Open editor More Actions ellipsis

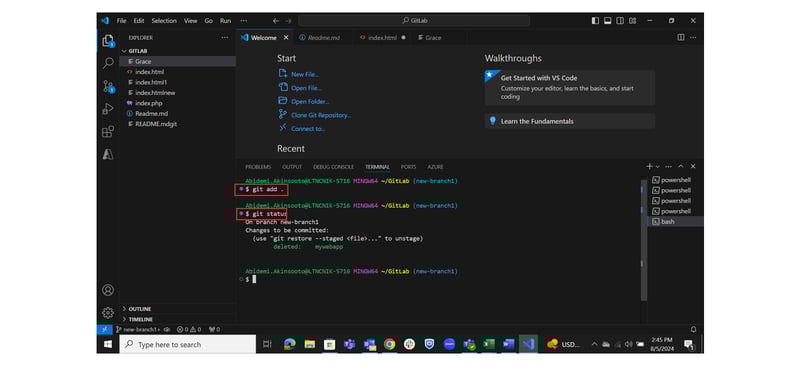pyautogui.click(x=693, y=37)
